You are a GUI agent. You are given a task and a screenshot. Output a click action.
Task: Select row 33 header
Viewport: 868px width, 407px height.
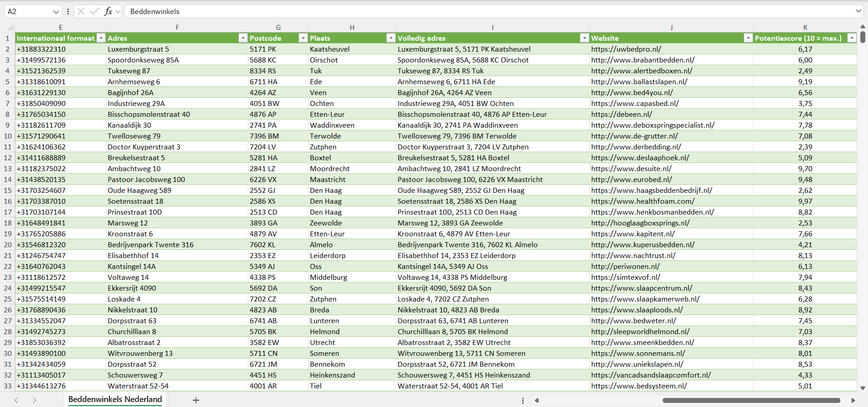[8, 386]
